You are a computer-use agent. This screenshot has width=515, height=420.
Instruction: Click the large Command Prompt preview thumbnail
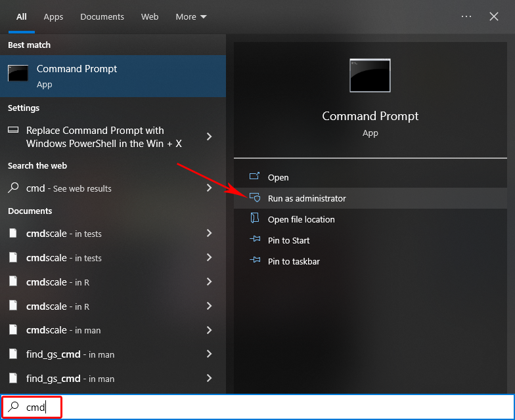tap(370, 75)
